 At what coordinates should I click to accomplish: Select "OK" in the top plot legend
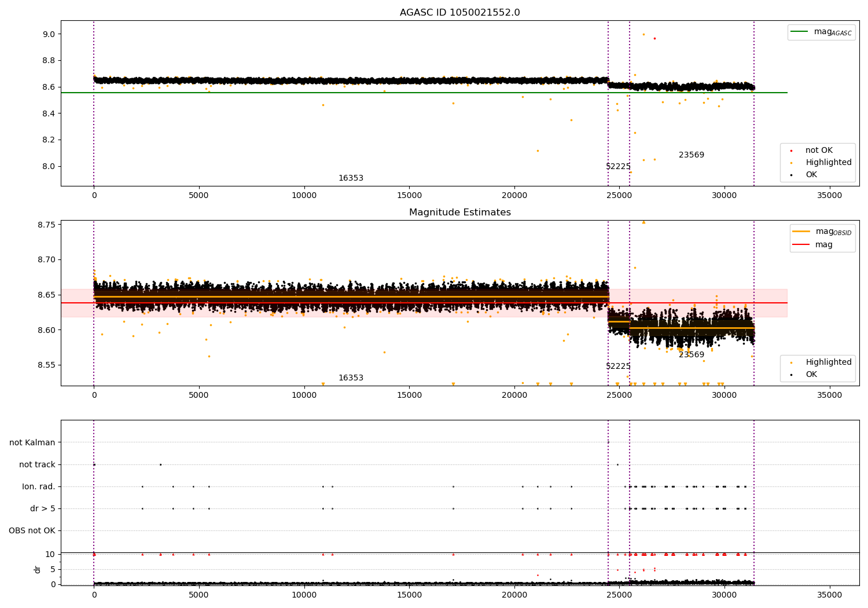pos(811,175)
